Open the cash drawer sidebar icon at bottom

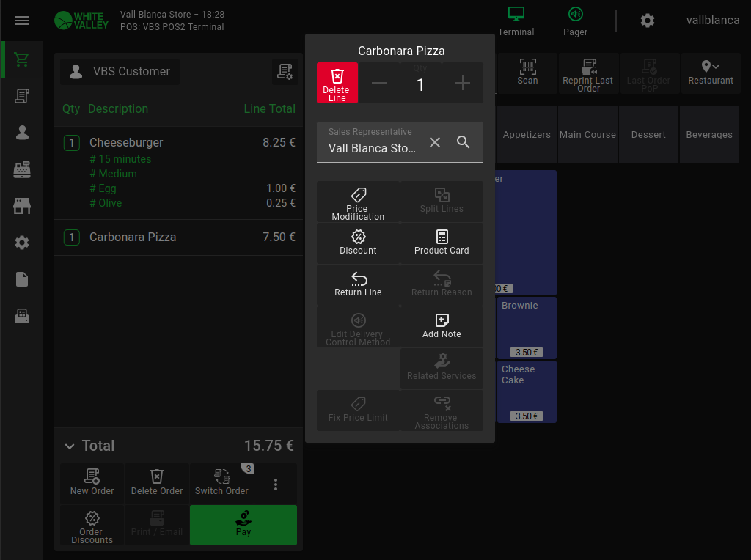(21, 316)
